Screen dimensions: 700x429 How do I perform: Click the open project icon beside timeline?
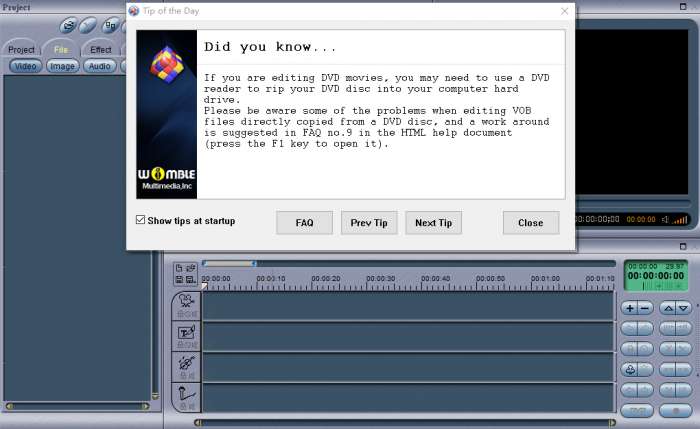(191, 268)
